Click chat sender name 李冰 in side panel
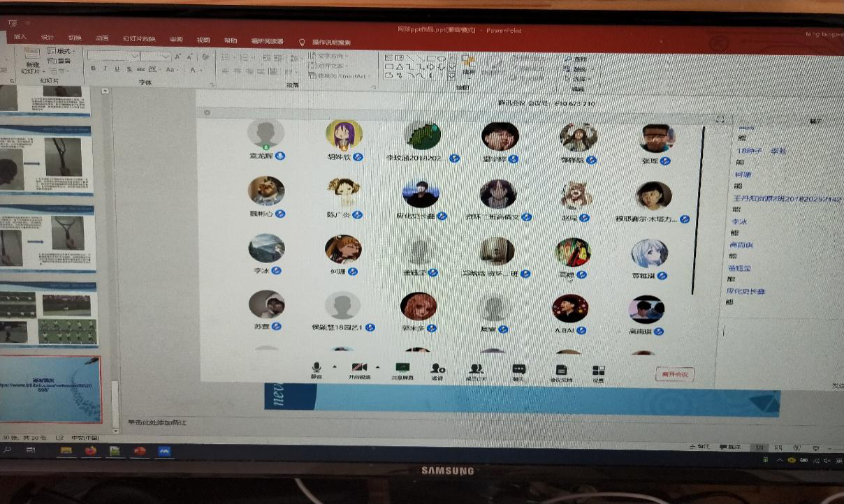This screenshot has width=844, height=504. (739, 221)
